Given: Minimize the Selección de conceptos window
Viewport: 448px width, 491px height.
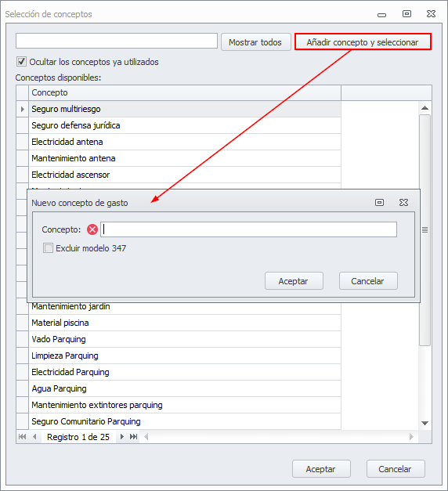Looking at the screenshot, I should (381, 15).
